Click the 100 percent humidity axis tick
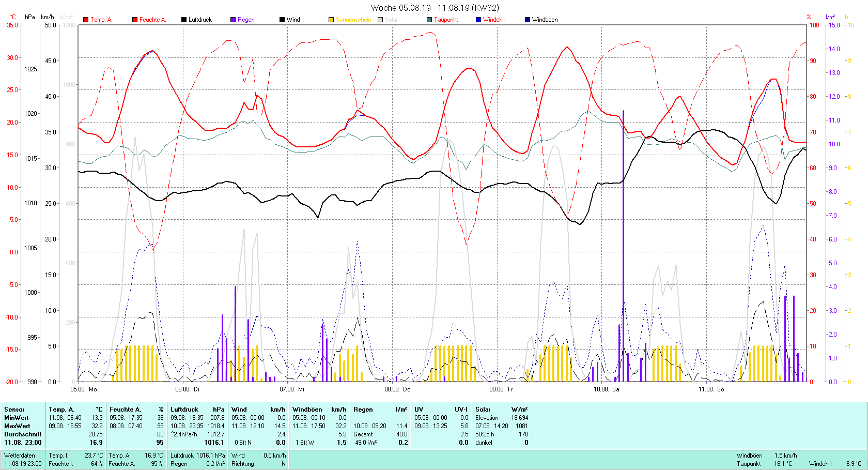 pos(814,25)
